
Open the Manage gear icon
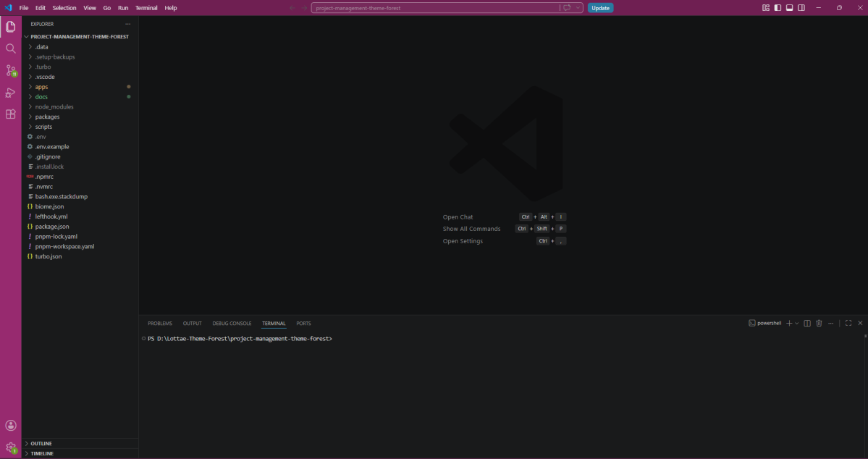[x=11, y=447]
